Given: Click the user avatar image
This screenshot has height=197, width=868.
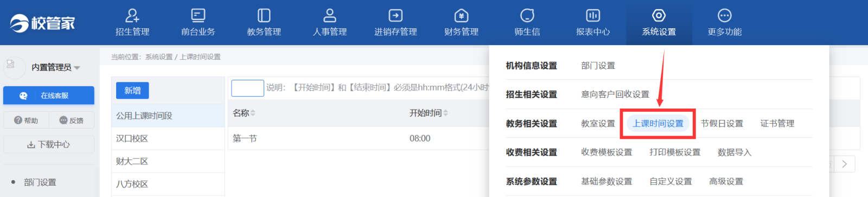Looking at the screenshot, I should 14,67.
